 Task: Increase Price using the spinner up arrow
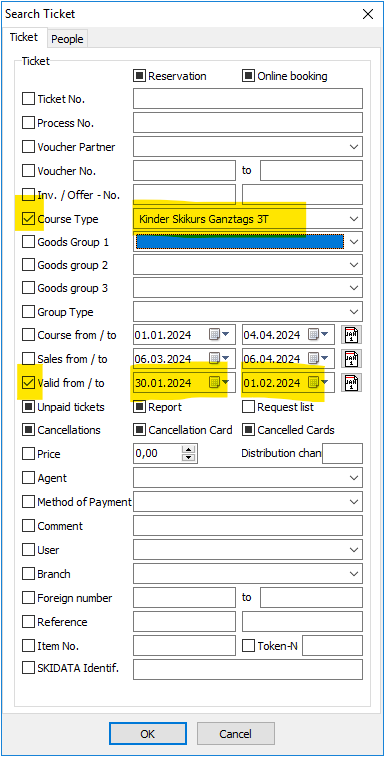click(190, 450)
